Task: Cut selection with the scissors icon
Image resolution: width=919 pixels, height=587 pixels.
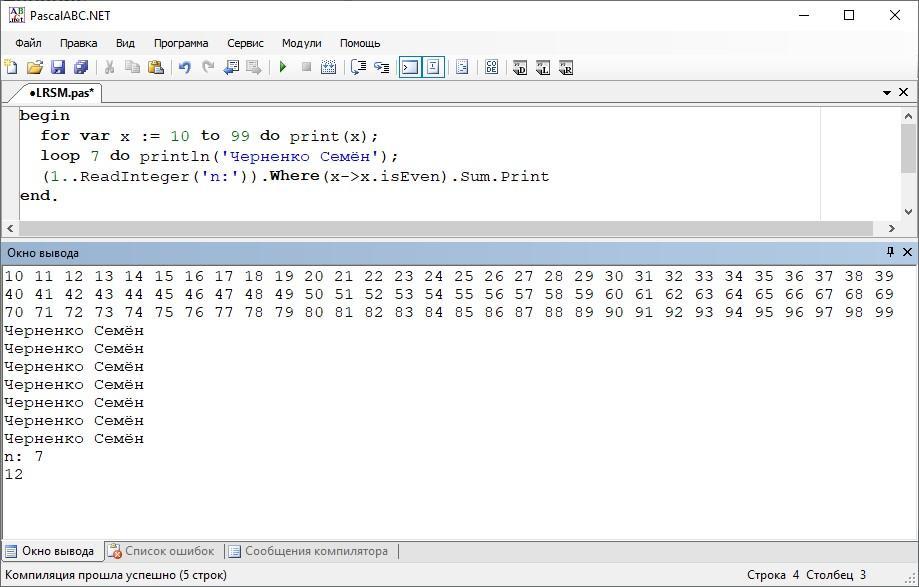Action: [x=109, y=67]
